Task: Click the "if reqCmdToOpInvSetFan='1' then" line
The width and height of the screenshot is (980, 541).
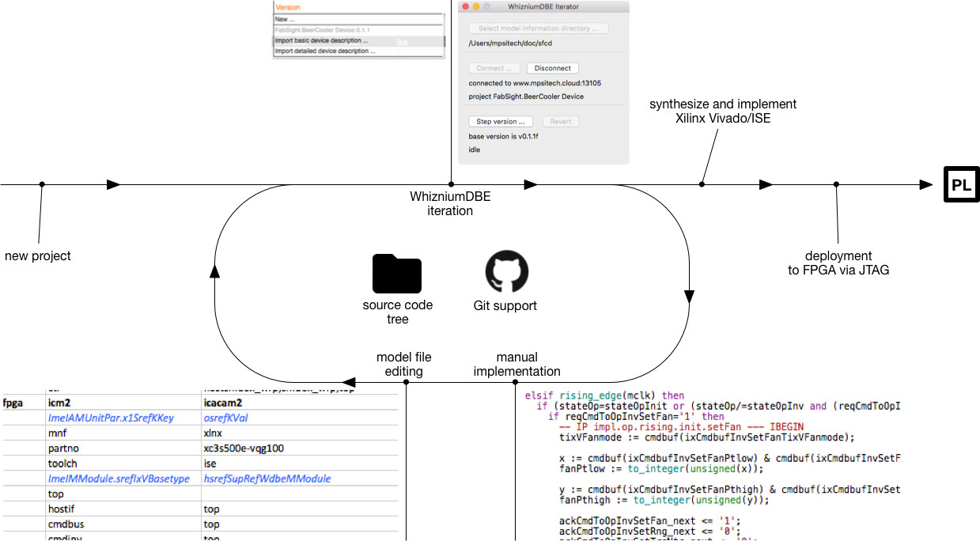Action: click(635, 417)
